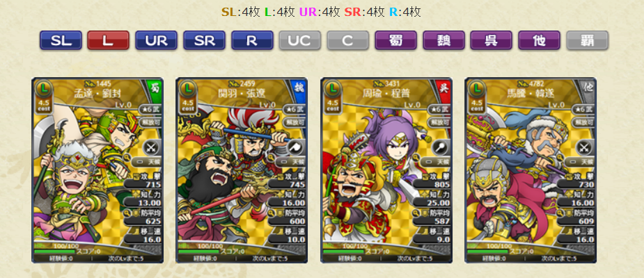Viewport: 644px width, 278px height.
Task: Filter by 呉 faction button
Action: 492,40
